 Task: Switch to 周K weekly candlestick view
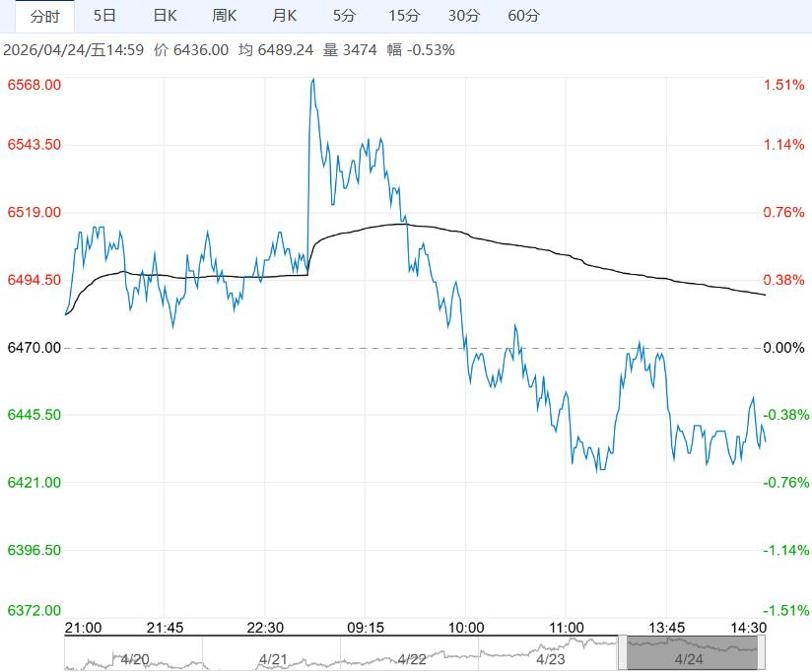point(225,16)
